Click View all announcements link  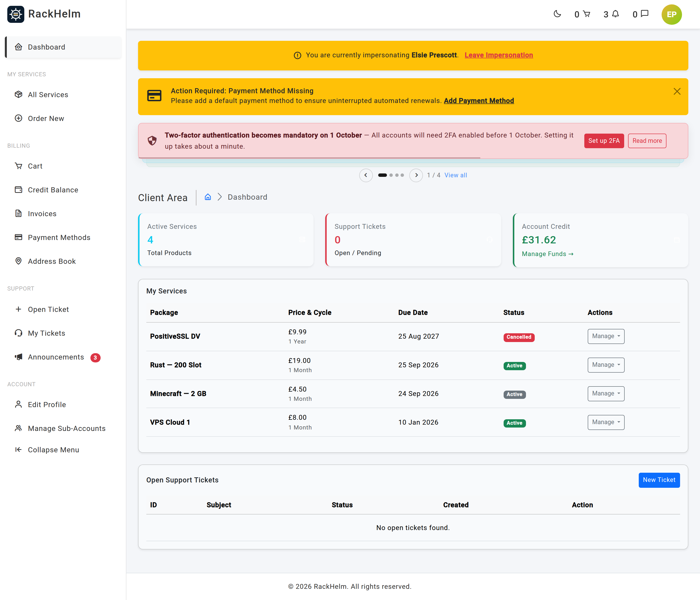(456, 175)
